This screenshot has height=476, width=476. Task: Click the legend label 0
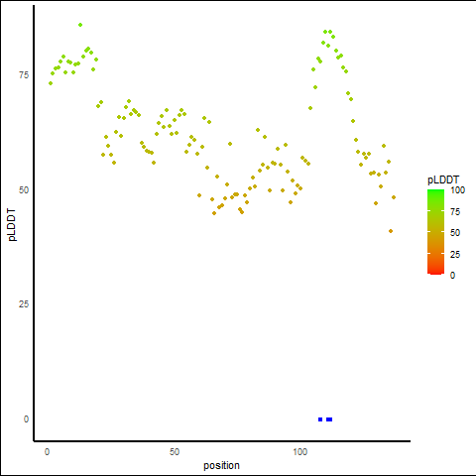(452, 276)
